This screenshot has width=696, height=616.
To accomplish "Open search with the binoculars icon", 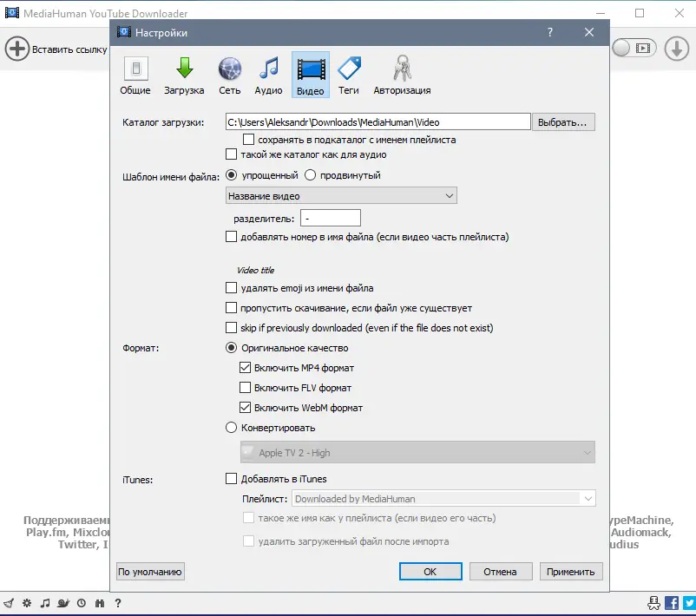I will [x=99, y=603].
